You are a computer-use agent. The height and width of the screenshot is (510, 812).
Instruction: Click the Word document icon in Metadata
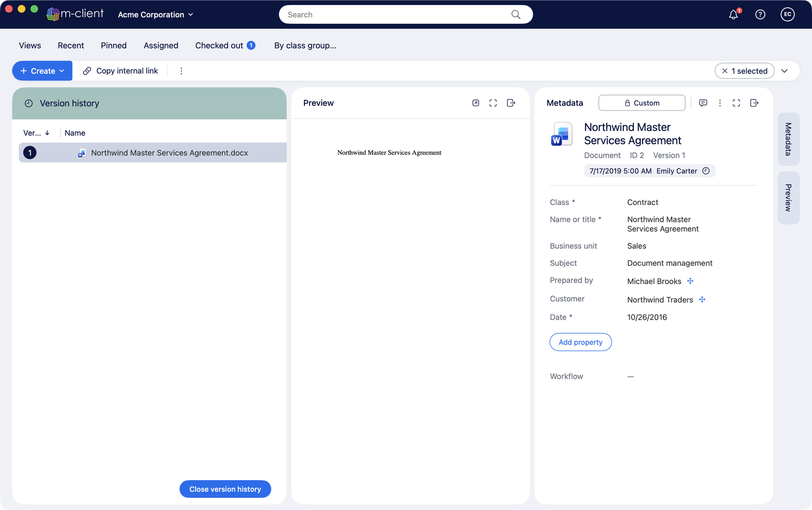(561, 134)
